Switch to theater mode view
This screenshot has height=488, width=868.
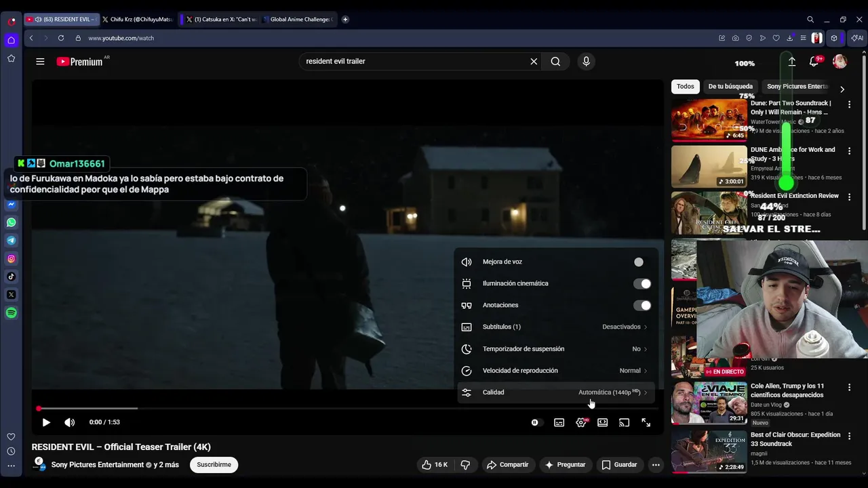tap(602, 422)
